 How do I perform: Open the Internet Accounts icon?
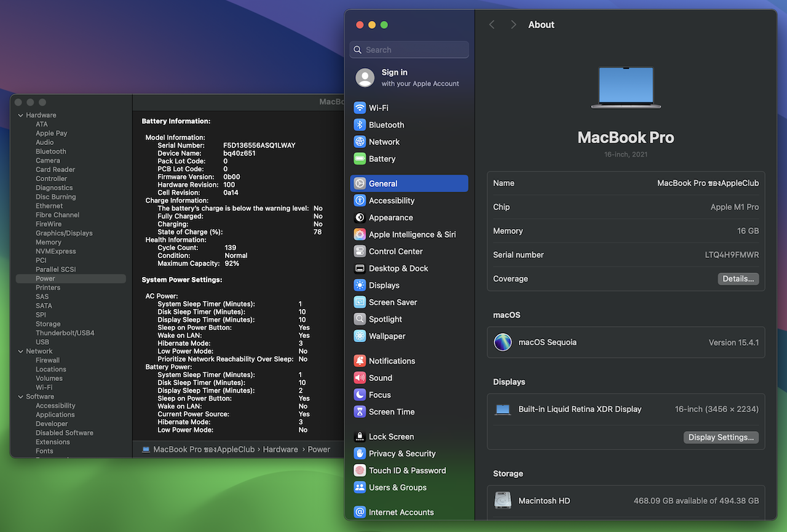360,512
